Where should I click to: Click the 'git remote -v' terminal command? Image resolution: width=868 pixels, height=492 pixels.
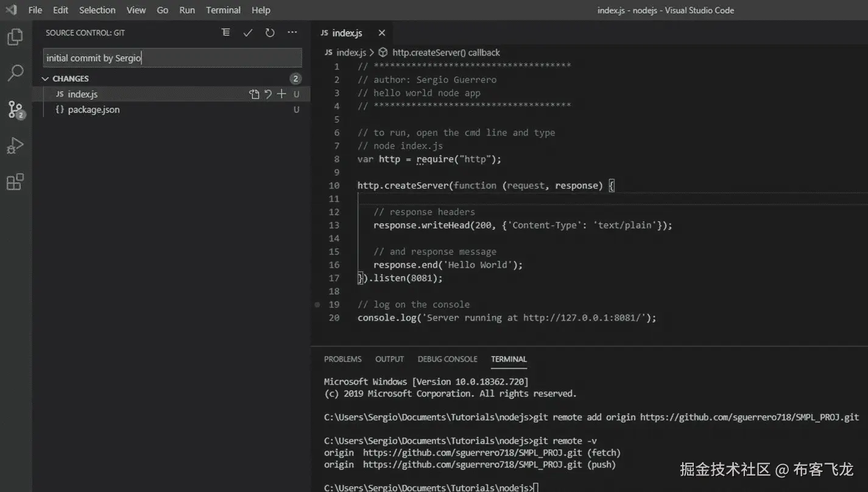point(564,441)
